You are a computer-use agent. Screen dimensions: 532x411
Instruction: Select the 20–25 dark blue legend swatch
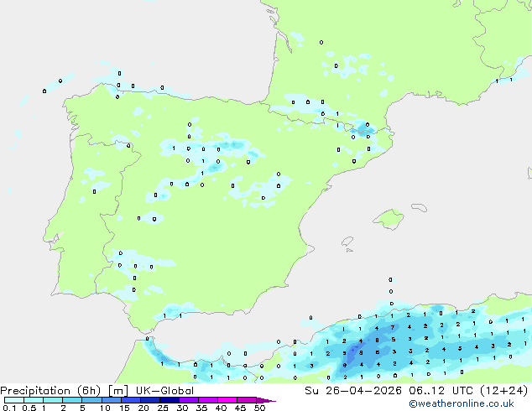(x=150, y=400)
